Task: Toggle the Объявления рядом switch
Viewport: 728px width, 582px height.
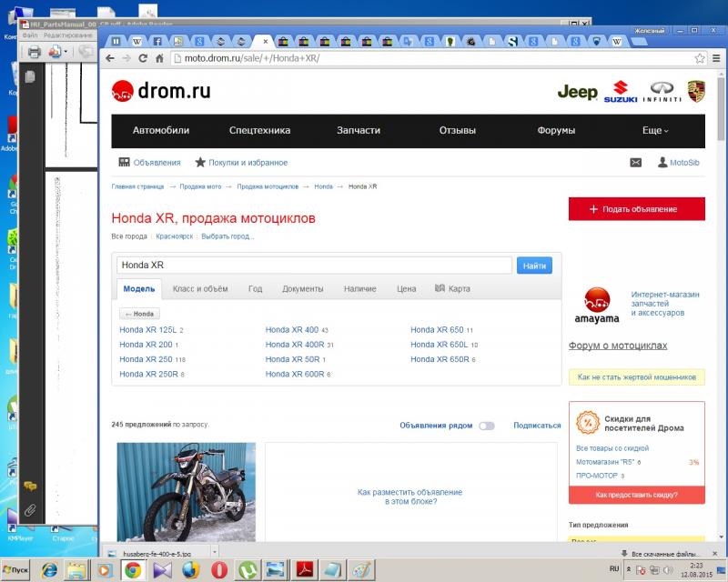Action: (487, 426)
